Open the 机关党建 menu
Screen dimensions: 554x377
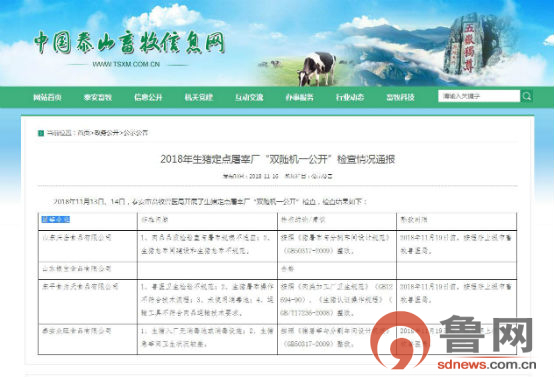(199, 98)
